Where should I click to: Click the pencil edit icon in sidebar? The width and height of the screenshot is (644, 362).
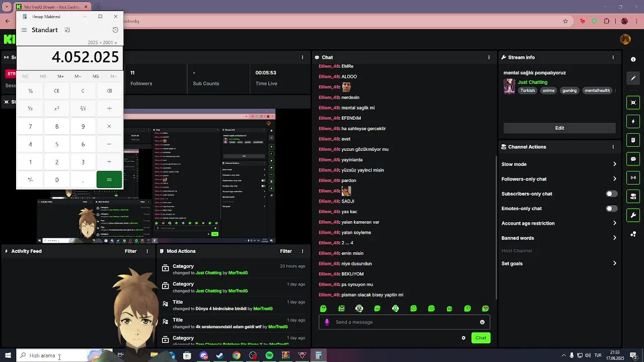pyautogui.click(x=633, y=78)
